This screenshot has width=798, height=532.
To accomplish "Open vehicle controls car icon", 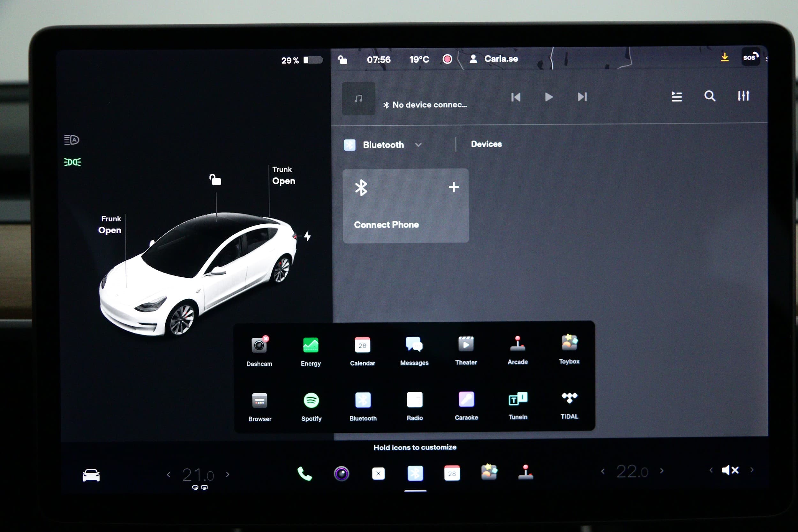I will pos(91,475).
